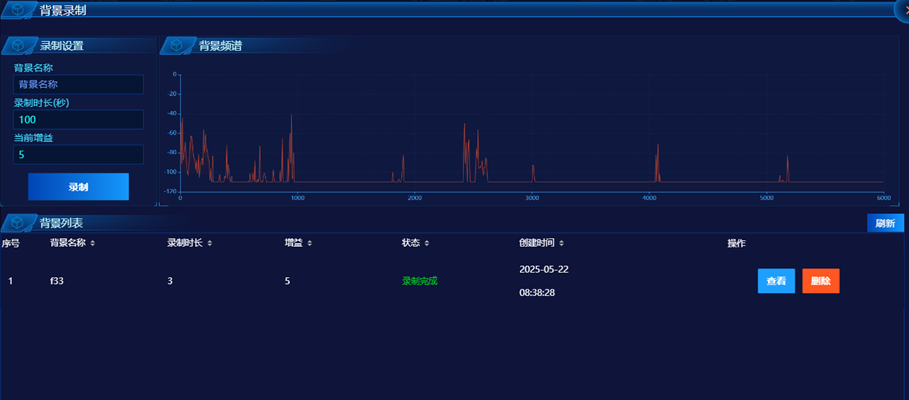This screenshot has height=400, width=909.
Task: Click the 3000 x-axis label on spectrum
Action: coord(532,198)
